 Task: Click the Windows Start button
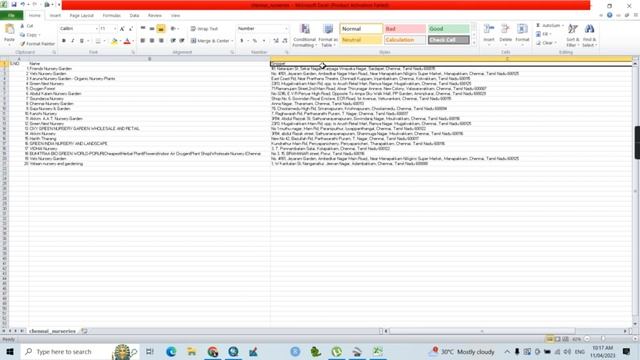pos(10,351)
